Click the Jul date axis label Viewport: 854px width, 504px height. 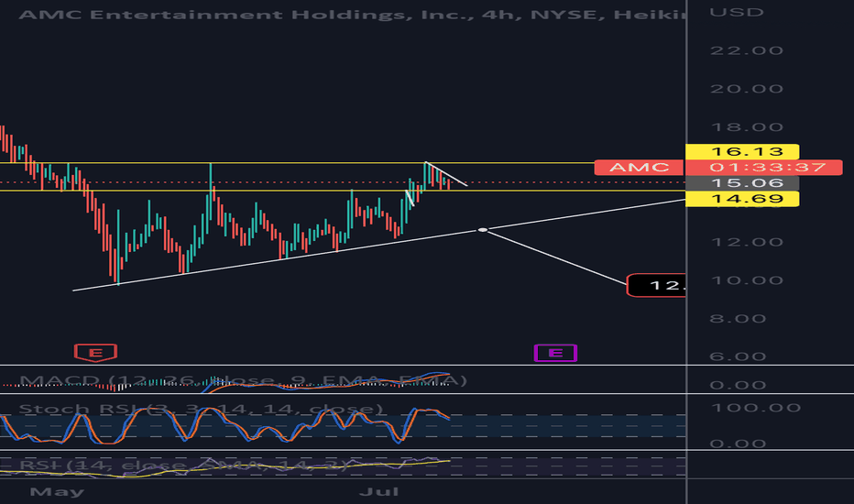(379, 492)
